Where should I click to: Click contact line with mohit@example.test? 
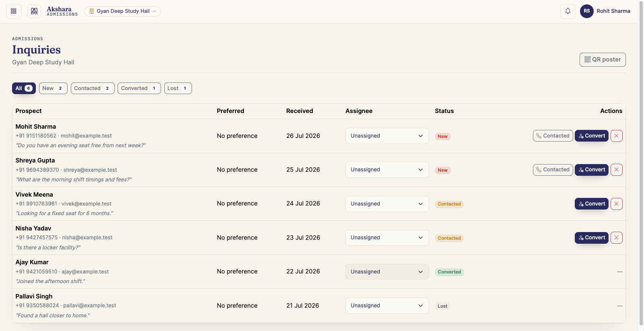click(64, 136)
